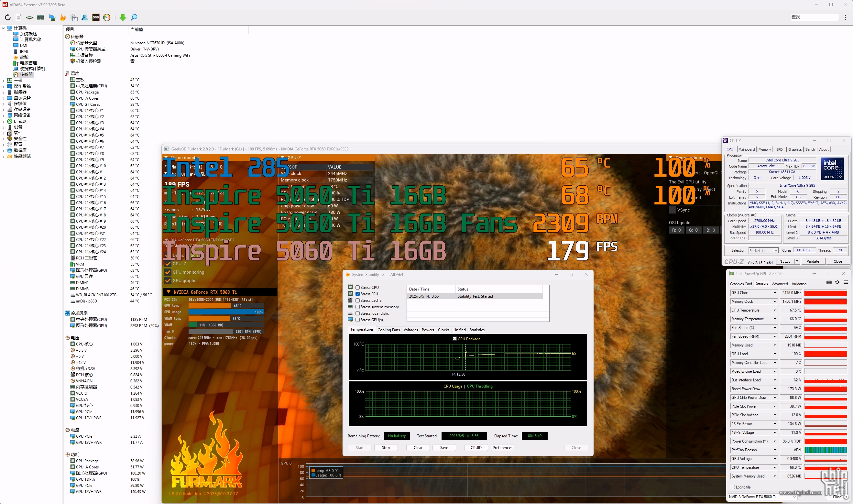Image resolution: width=853 pixels, height=504 pixels.
Task: Expand the 操作系统 tree node
Action: click(3, 86)
